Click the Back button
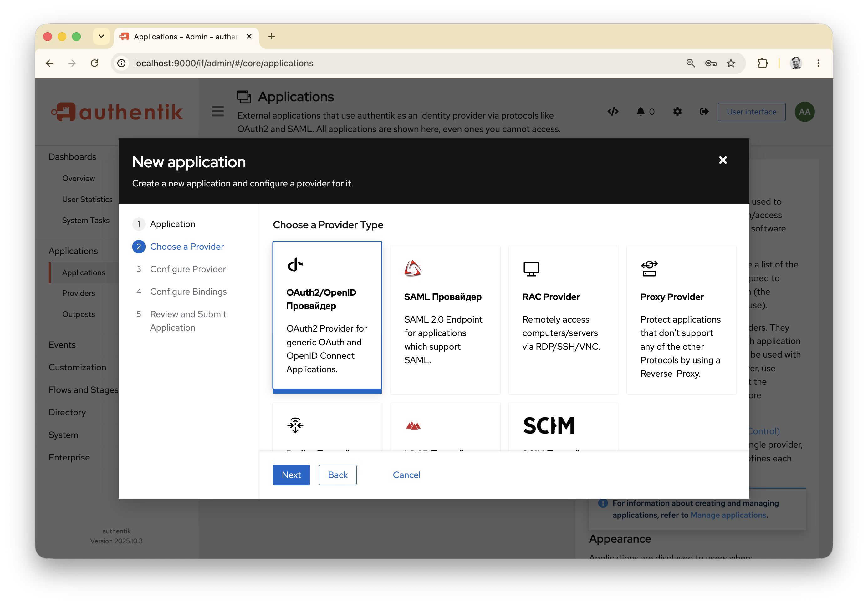868x605 pixels. coord(338,475)
